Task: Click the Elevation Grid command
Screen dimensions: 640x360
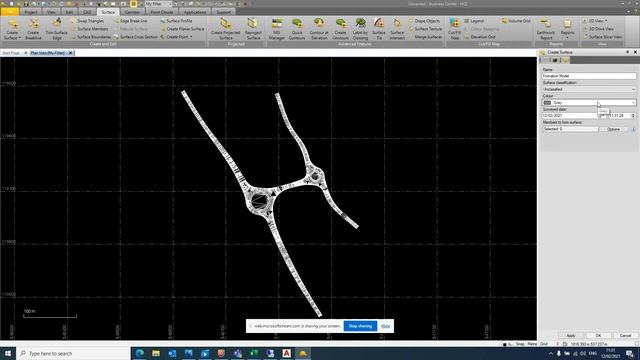Action: [480, 37]
